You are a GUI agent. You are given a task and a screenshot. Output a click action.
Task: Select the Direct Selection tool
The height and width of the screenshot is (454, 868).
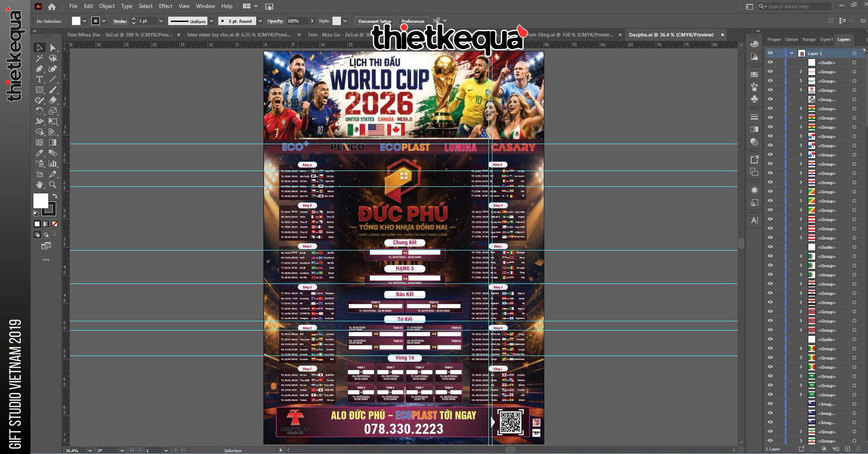click(x=53, y=47)
